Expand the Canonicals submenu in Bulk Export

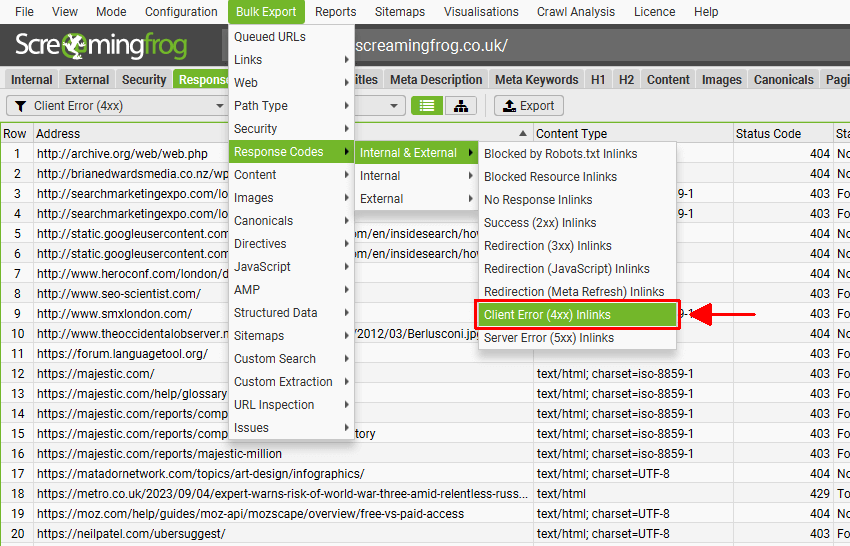[292, 221]
